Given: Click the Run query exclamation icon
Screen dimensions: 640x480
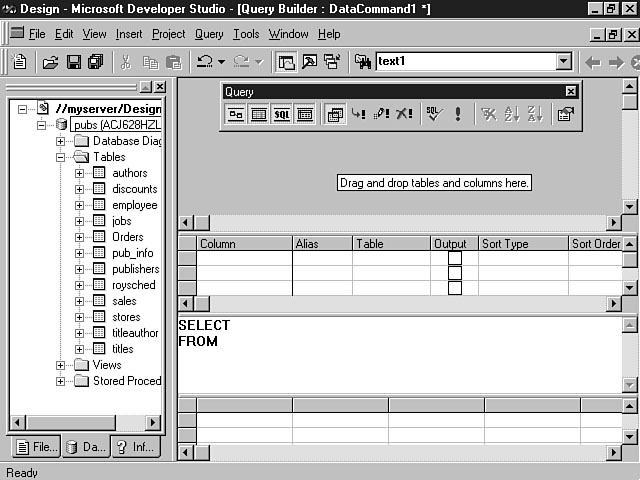Looking at the screenshot, I should [458, 115].
